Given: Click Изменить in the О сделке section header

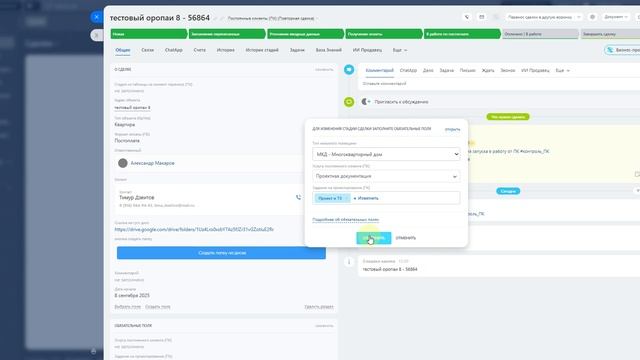Looking at the screenshot, I should [x=324, y=70].
